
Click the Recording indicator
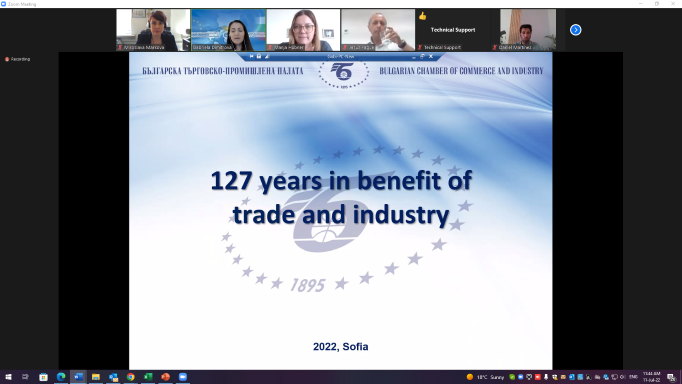(x=17, y=59)
